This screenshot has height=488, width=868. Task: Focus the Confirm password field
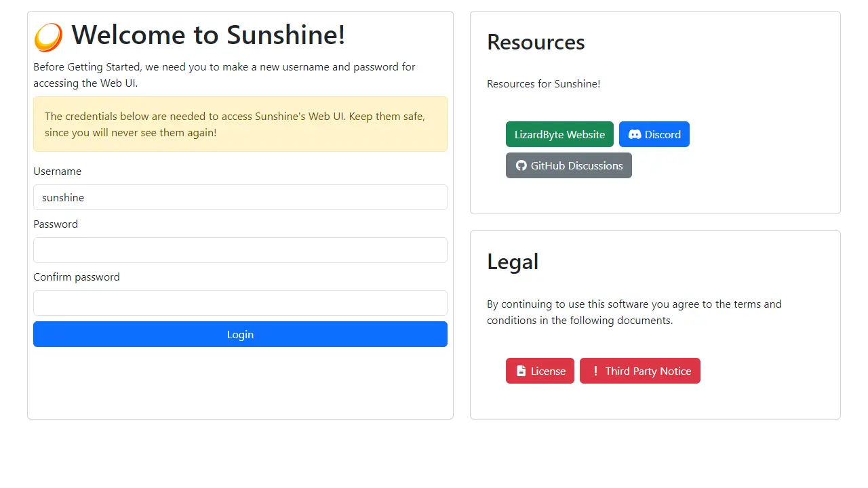[240, 303]
